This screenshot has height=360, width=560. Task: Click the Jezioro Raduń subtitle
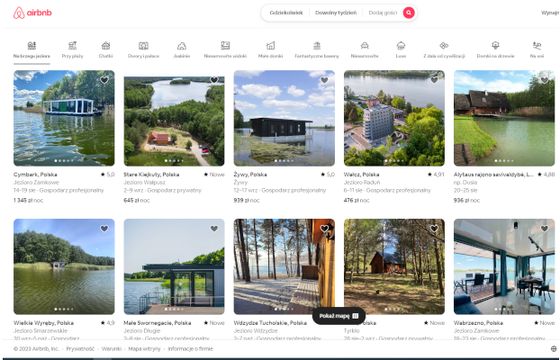(362, 182)
